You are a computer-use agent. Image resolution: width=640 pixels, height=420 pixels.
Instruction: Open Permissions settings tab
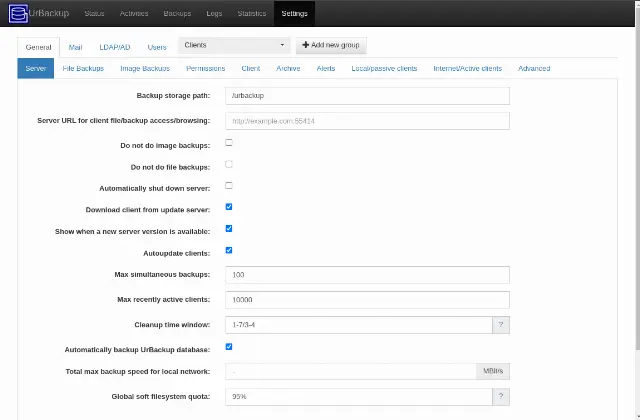(x=206, y=69)
